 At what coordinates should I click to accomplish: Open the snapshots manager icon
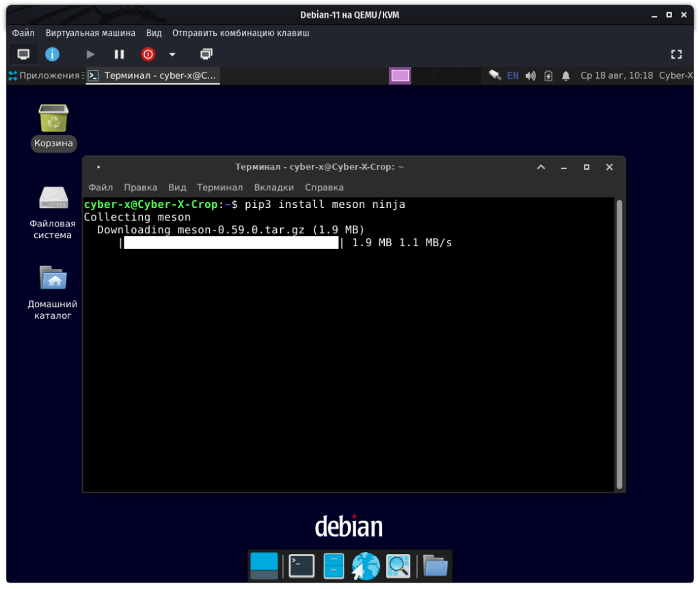pos(206,54)
